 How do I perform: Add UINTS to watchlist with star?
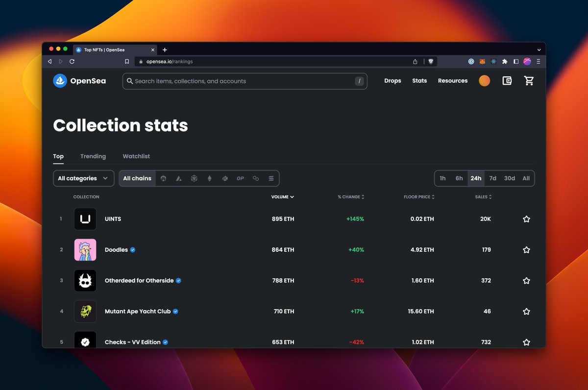point(526,219)
